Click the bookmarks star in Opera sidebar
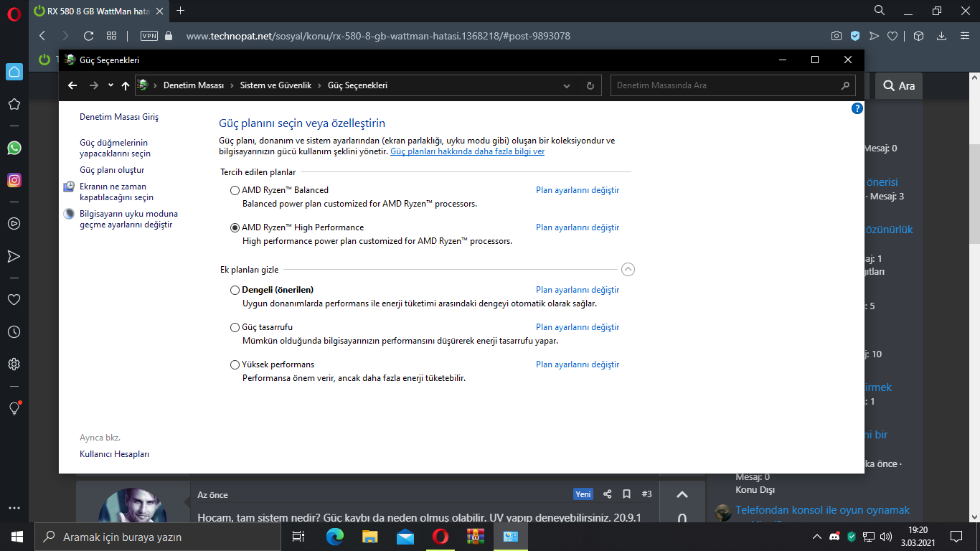Viewport: 980px width, 551px height. (14, 105)
